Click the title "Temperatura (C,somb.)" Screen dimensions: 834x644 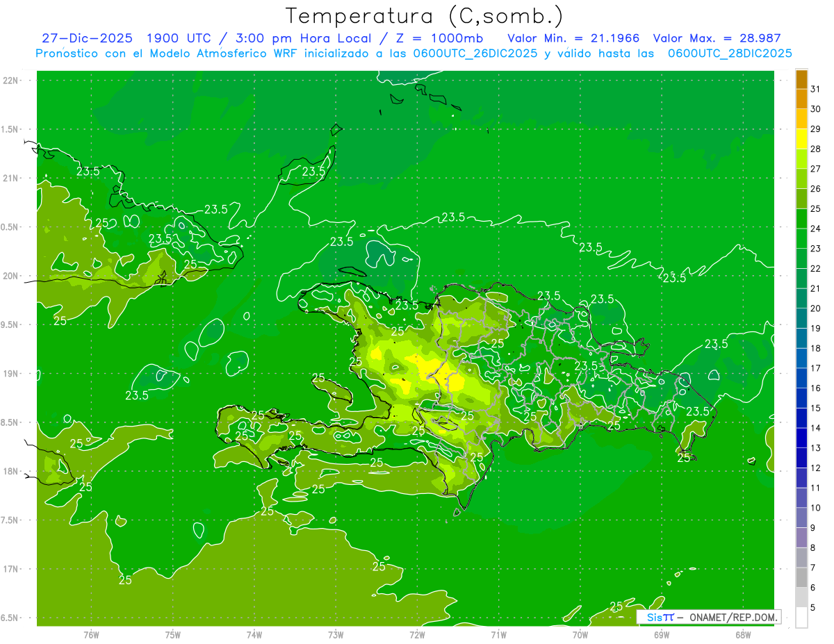[425, 16]
